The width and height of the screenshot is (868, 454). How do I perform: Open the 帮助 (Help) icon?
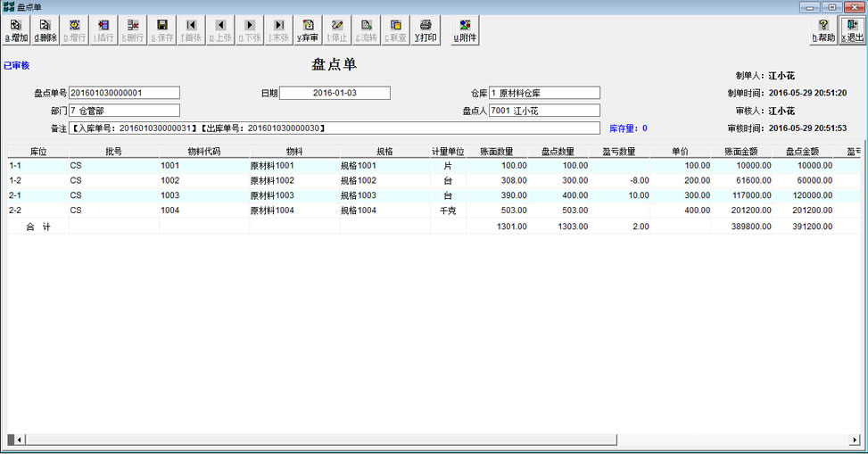point(823,30)
